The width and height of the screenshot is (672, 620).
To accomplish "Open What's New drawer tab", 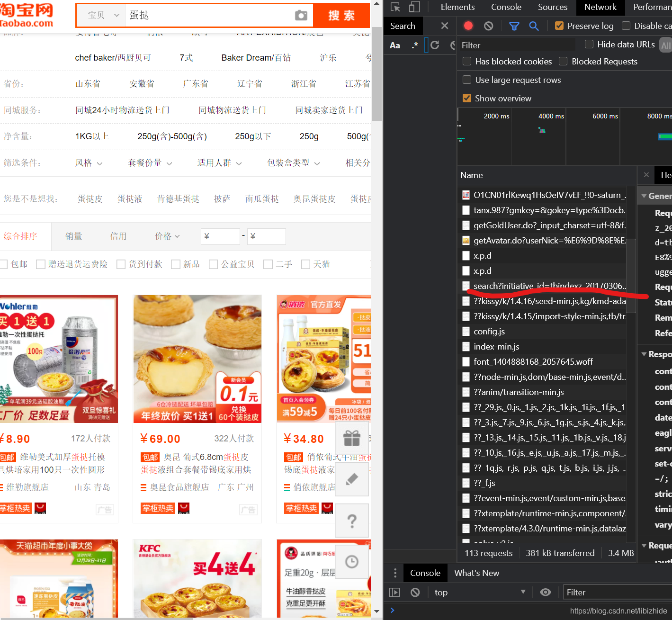I will coord(476,573).
